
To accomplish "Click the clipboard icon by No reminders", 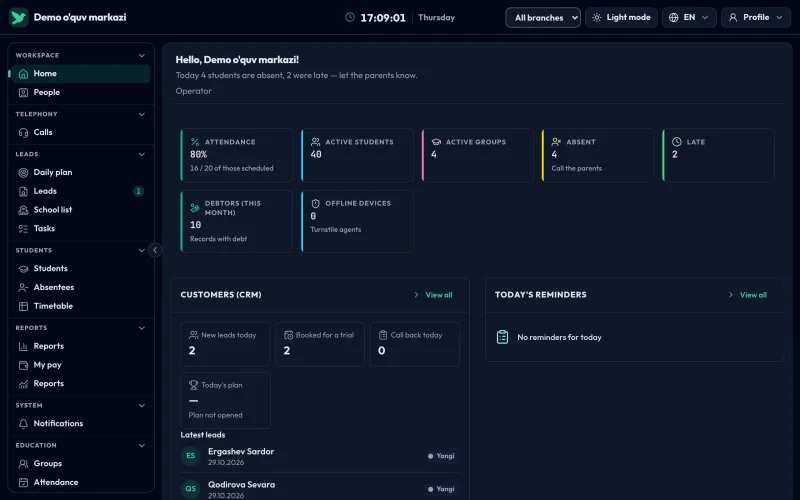I will pyautogui.click(x=503, y=337).
